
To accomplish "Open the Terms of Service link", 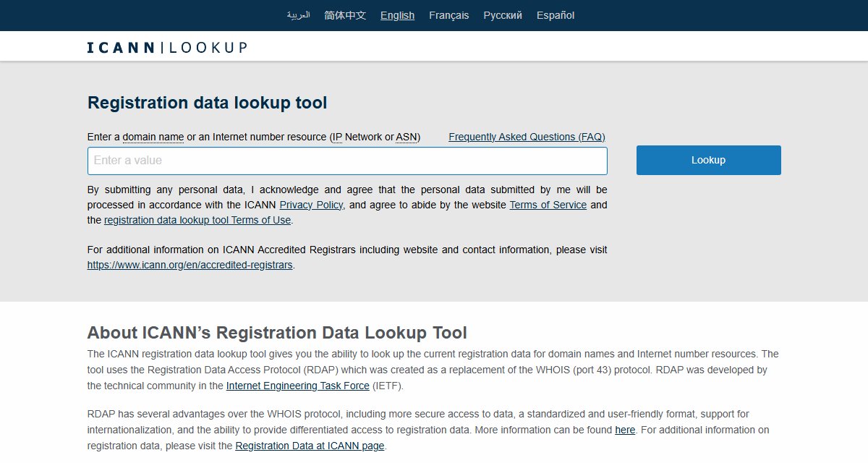I will coord(548,205).
